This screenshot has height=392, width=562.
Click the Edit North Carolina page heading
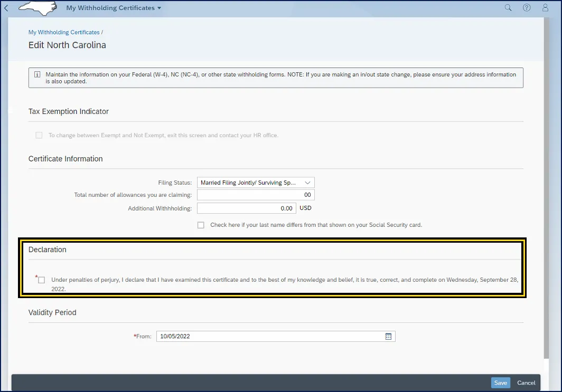tap(67, 45)
